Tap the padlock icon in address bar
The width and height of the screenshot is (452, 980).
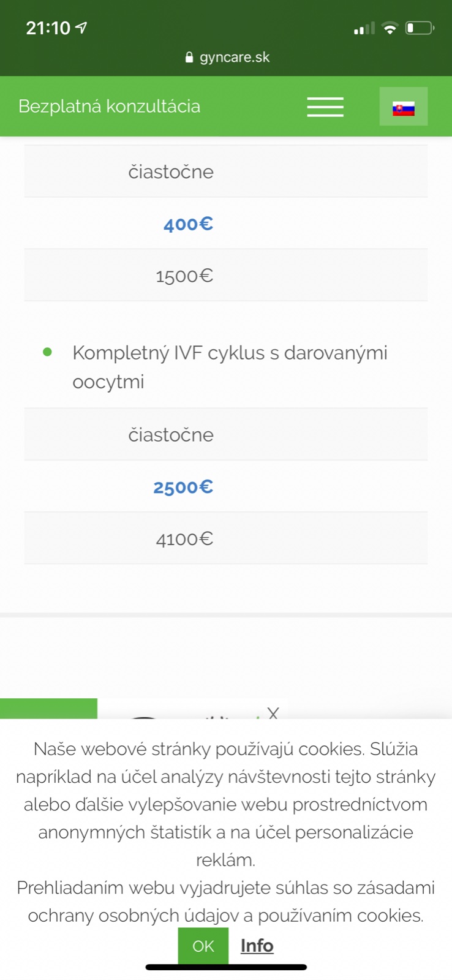coord(189,58)
